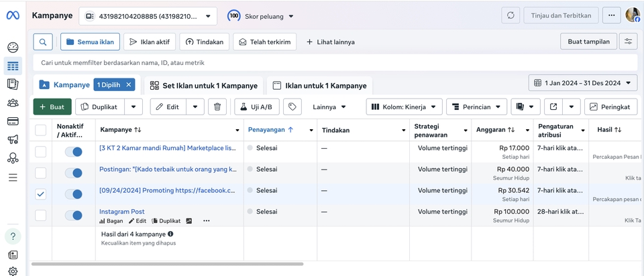Tick the select-all header checkbox

pyautogui.click(x=41, y=130)
